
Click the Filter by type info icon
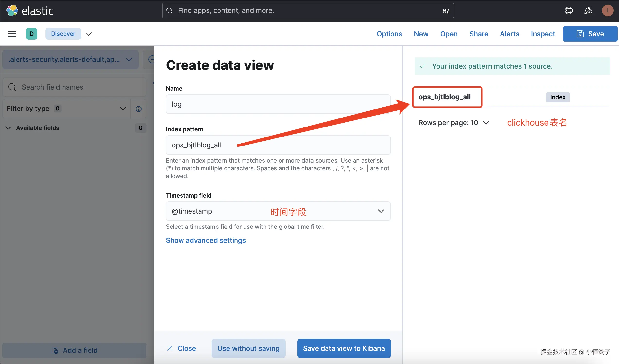coord(138,109)
